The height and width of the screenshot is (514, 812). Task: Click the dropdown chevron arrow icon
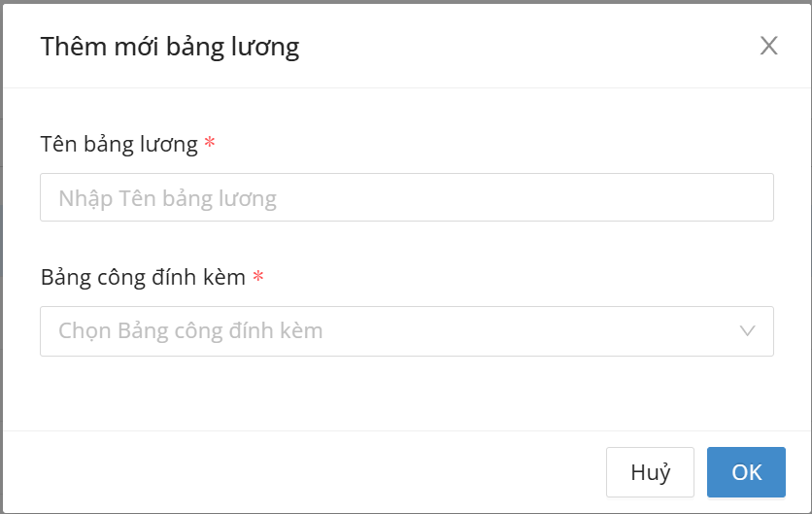point(748,331)
